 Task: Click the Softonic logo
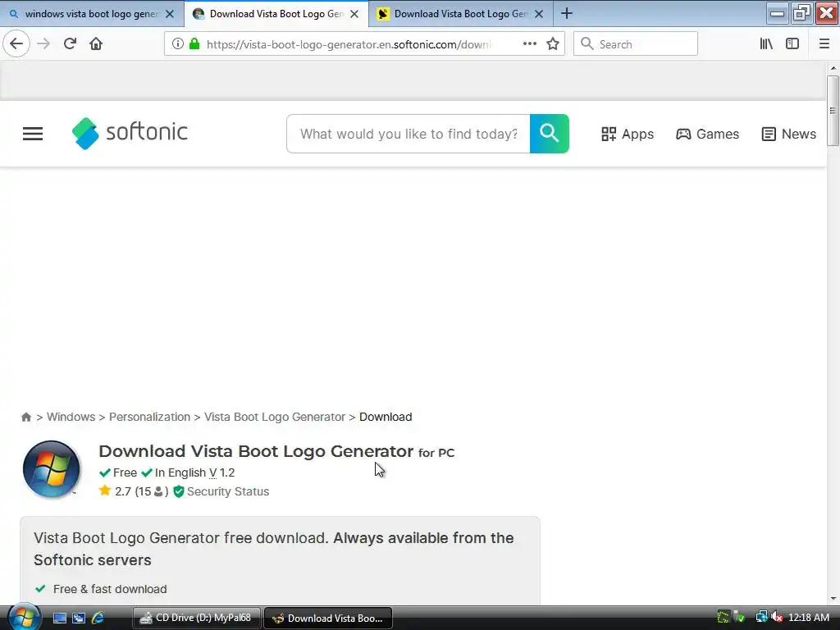point(130,133)
